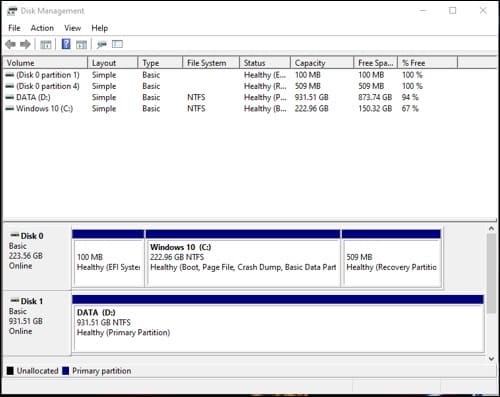This screenshot has width=500, height=397.
Task: Sort by the Type column header
Action: point(160,63)
